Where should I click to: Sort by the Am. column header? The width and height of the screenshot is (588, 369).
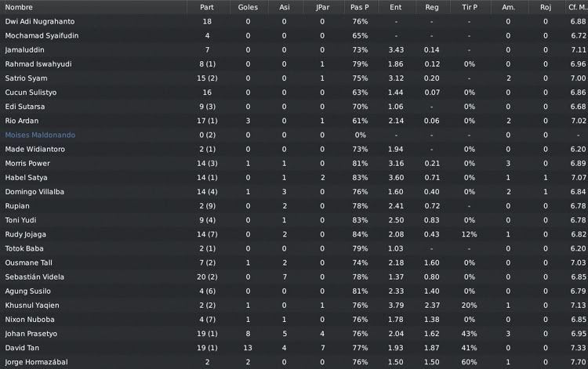(509, 7)
